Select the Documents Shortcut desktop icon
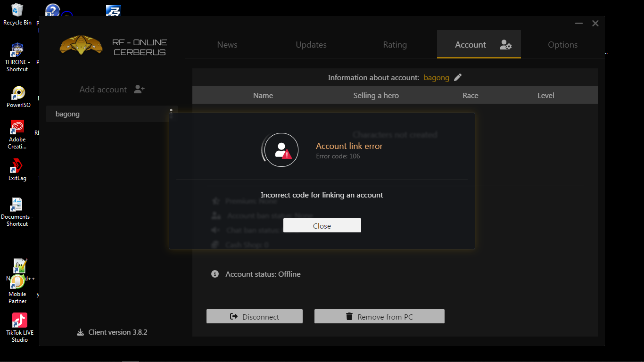The image size is (644, 362). point(17,212)
